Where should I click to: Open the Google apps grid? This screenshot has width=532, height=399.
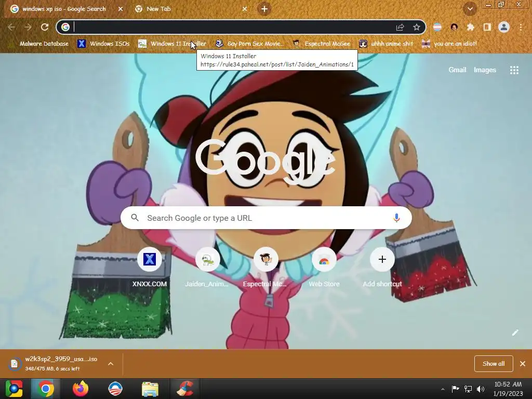[x=514, y=70]
